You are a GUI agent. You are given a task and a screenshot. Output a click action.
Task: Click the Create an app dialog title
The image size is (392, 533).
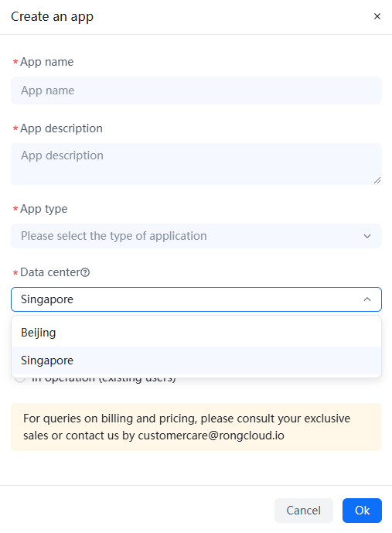(x=52, y=17)
